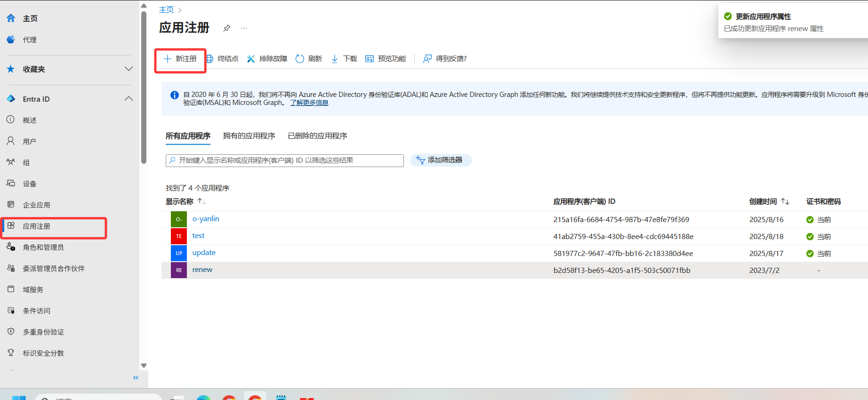Refresh the app registrations list
868x400 pixels.
pos(309,59)
